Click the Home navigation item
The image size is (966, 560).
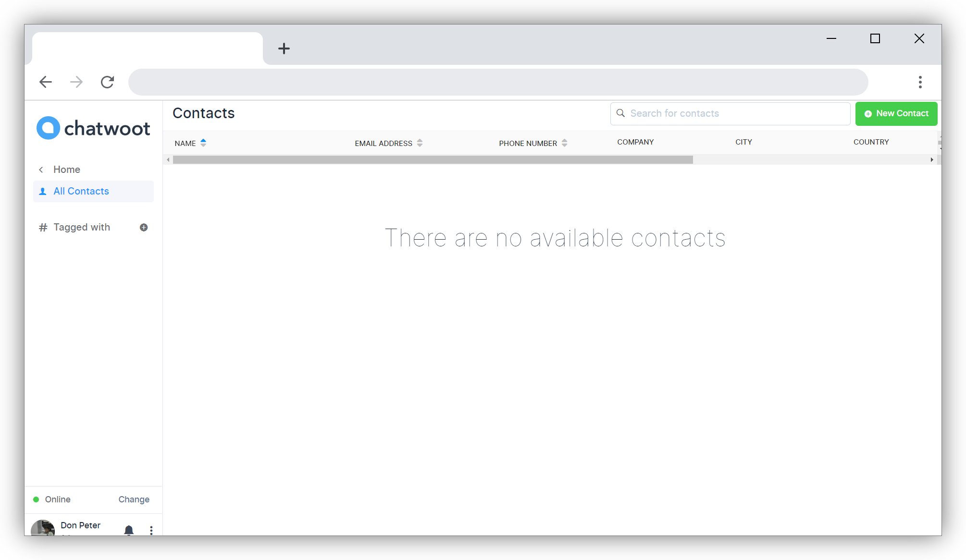click(x=67, y=170)
